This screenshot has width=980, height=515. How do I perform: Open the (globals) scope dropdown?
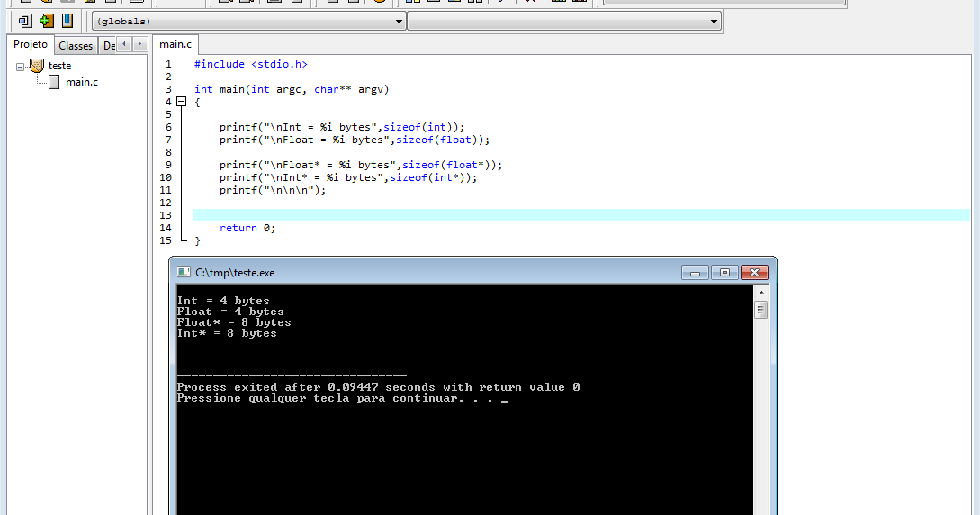pos(248,22)
